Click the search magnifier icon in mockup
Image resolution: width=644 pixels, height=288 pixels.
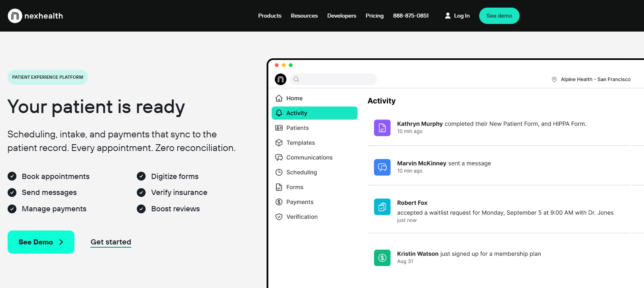[296, 79]
